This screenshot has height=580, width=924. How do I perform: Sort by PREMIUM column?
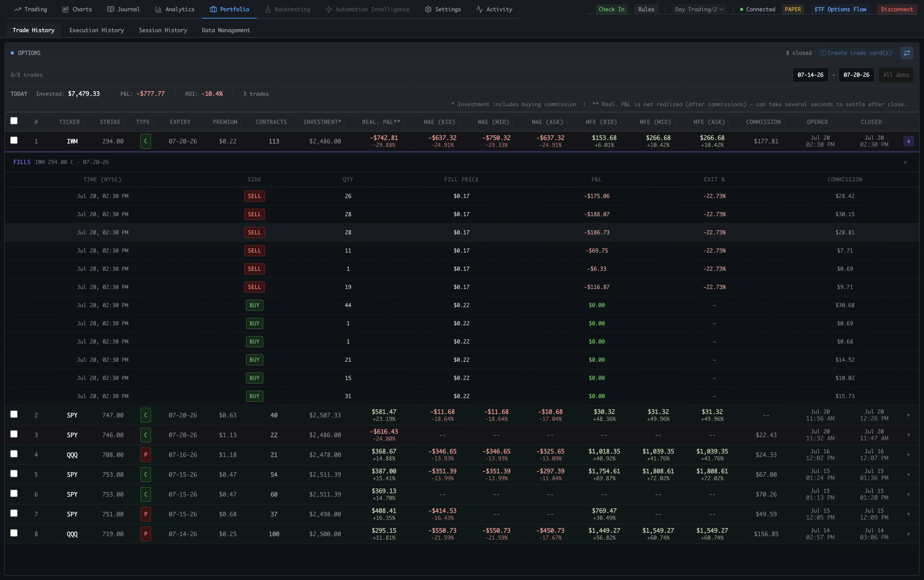pyautogui.click(x=227, y=122)
